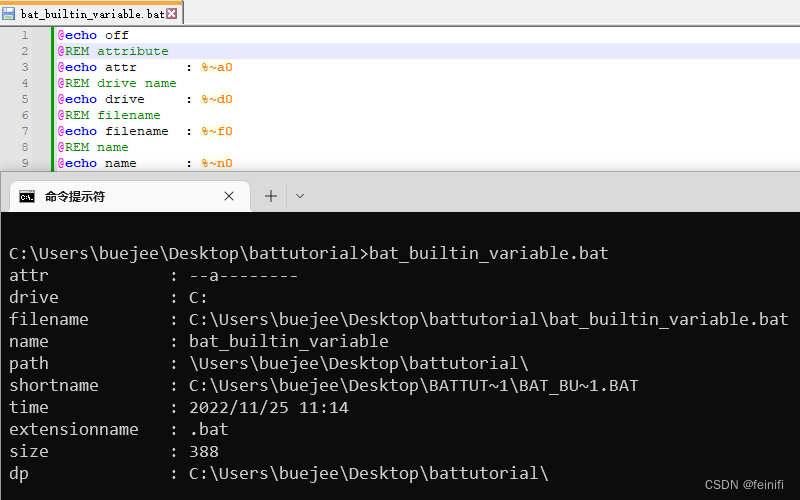Image resolution: width=800 pixels, height=500 pixels.
Task: Click the '%~a0' variable in editor
Action: pyautogui.click(x=217, y=67)
